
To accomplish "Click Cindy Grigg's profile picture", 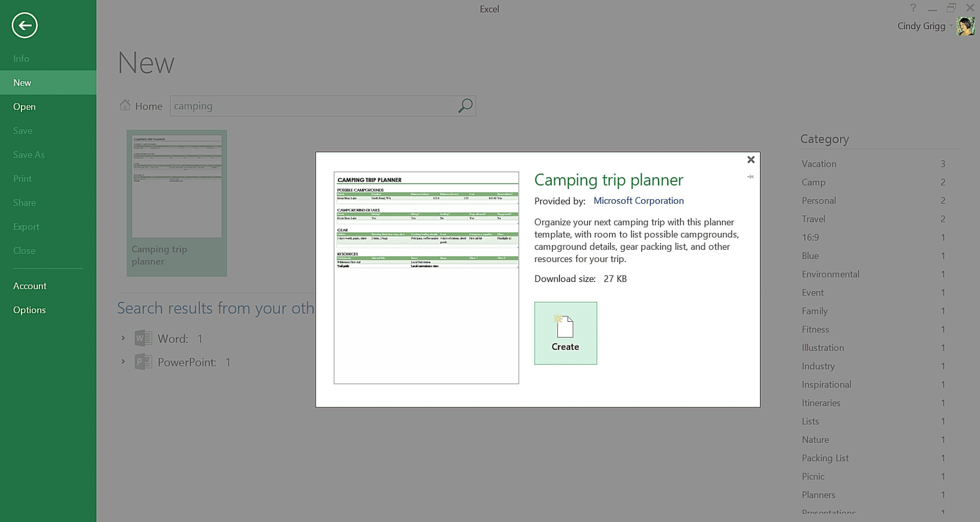I will coord(965,26).
